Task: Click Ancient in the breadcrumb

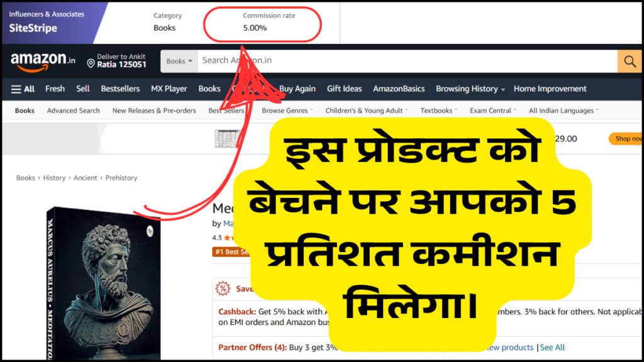Action: [86, 178]
